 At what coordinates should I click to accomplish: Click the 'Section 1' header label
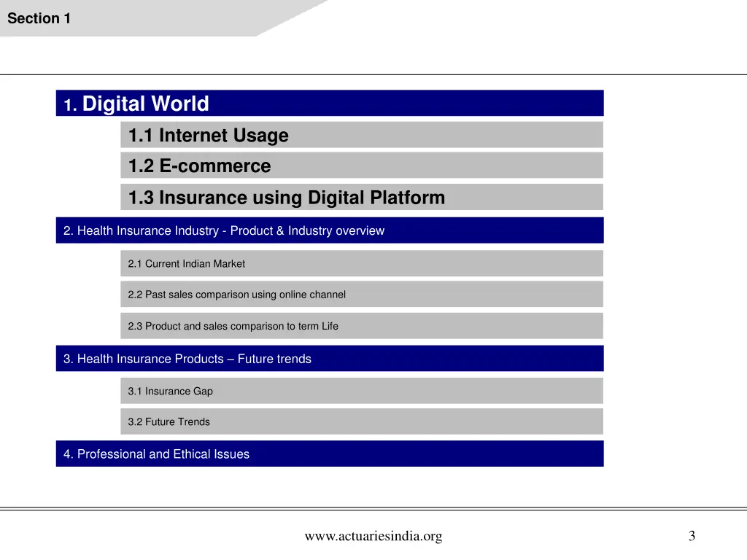39,18
